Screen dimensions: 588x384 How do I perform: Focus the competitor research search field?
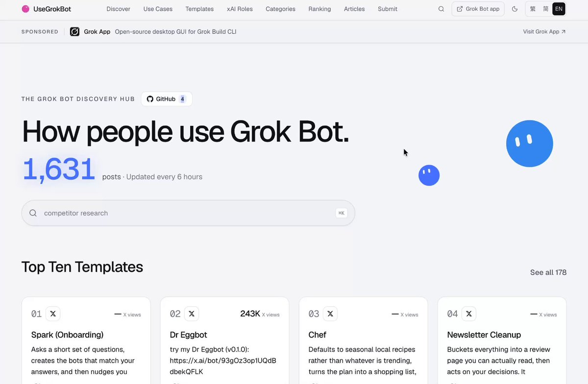[x=188, y=213]
